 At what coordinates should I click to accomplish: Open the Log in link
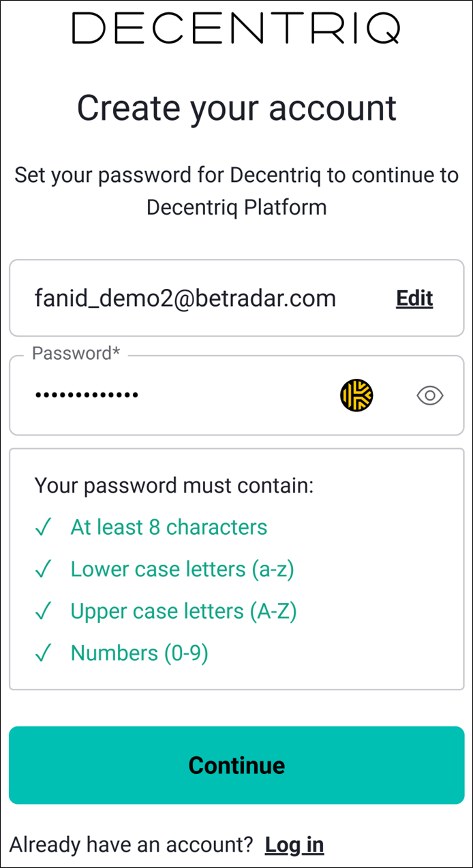click(x=294, y=845)
